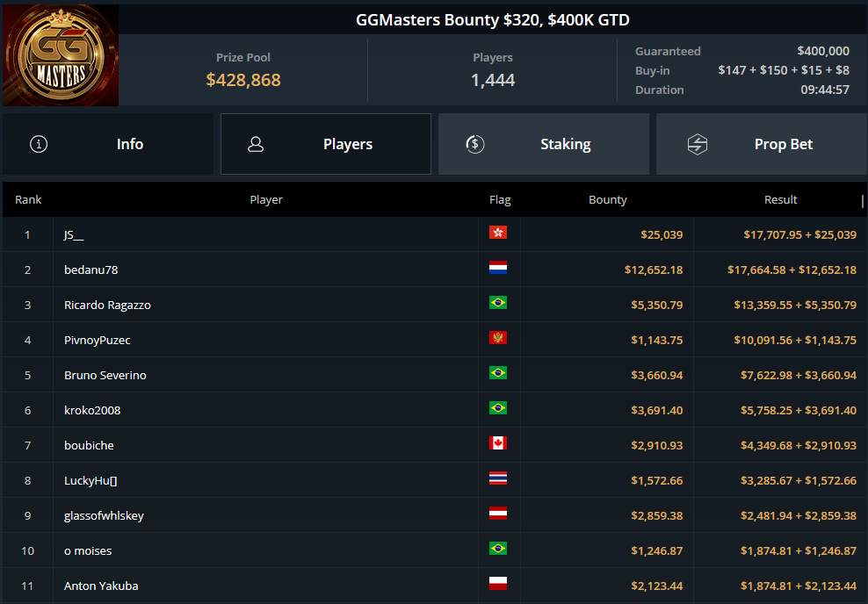868x604 pixels.
Task: Select player PivnoyPuzec
Action: (98, 340)
